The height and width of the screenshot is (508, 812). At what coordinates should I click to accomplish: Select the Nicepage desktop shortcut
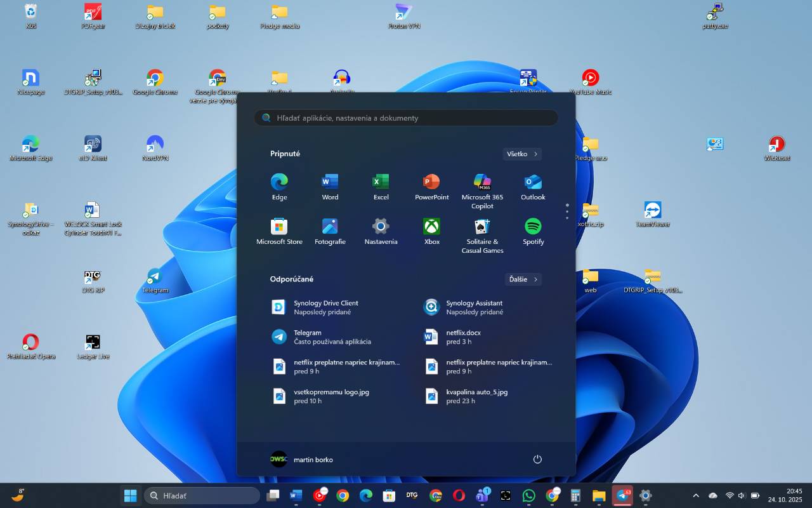click(x=30, y=83)
